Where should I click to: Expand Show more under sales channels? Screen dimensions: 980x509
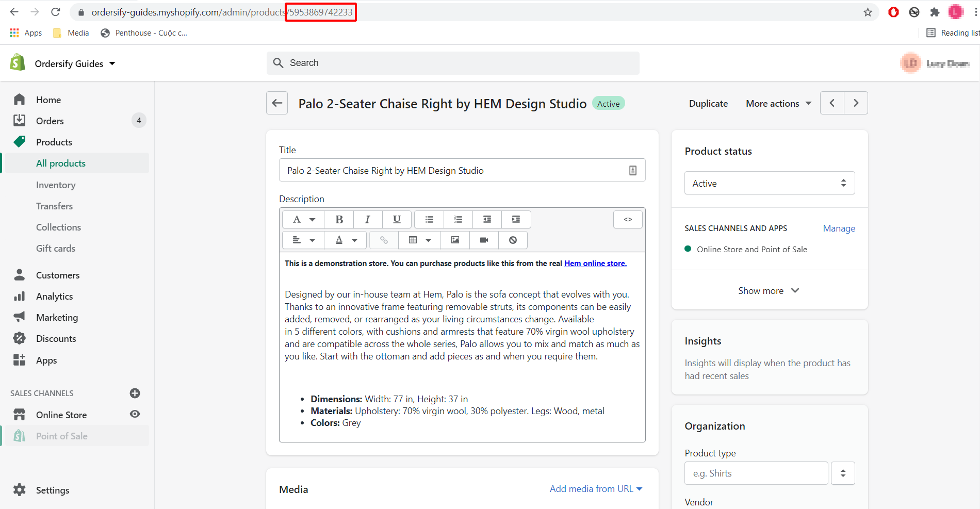pyautogui.click(x=769, y=290)
